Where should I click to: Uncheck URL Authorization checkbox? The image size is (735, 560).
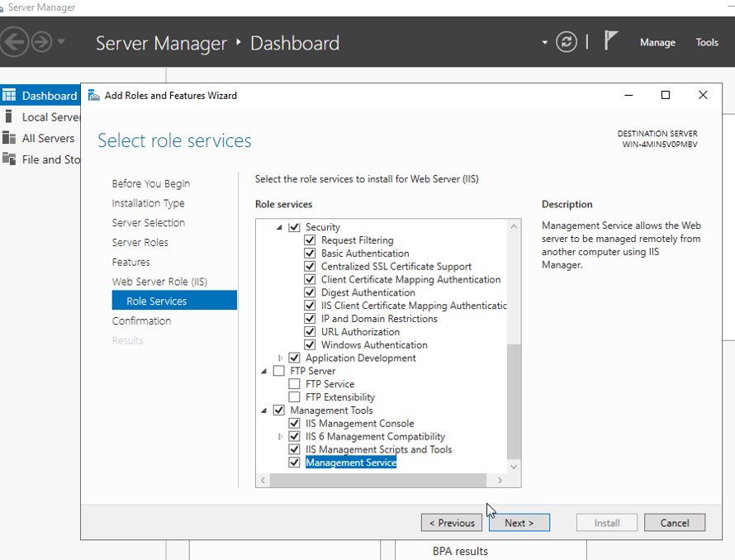coord(310,331)
